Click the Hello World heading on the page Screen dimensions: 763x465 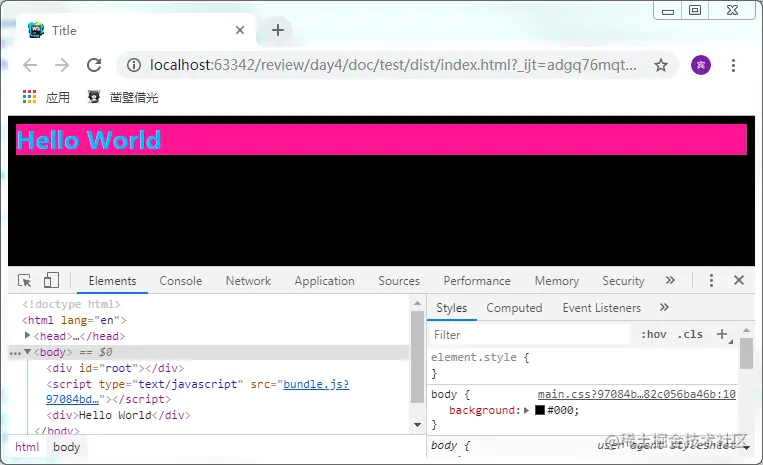click(x=89, y=140)
